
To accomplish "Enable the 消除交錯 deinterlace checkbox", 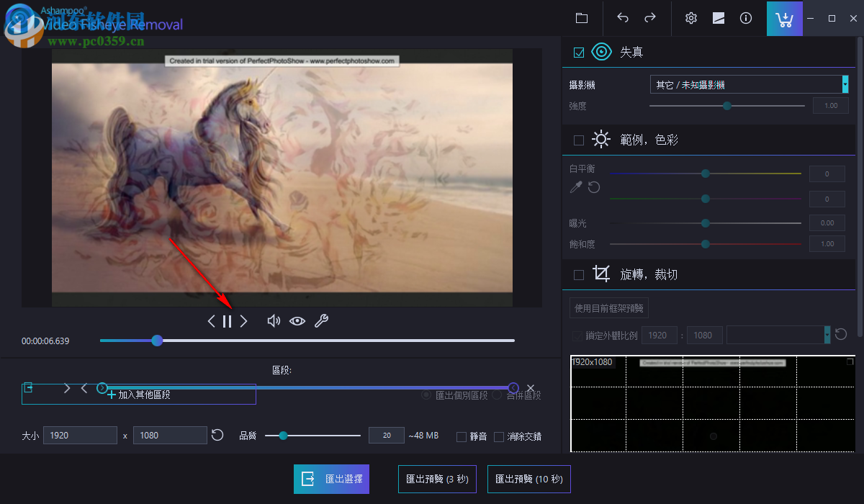I will point(499,436).
